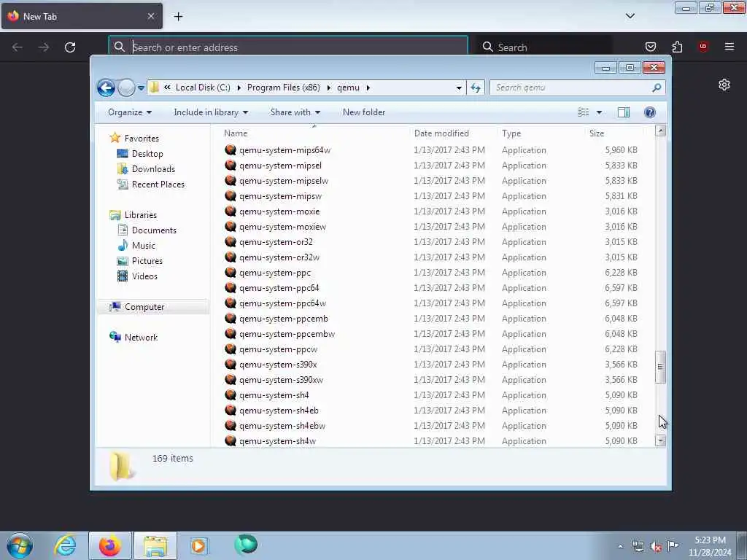Toggle the preview pane icon
This screenshot has width=747, height=560.
(x=624, y=112)
